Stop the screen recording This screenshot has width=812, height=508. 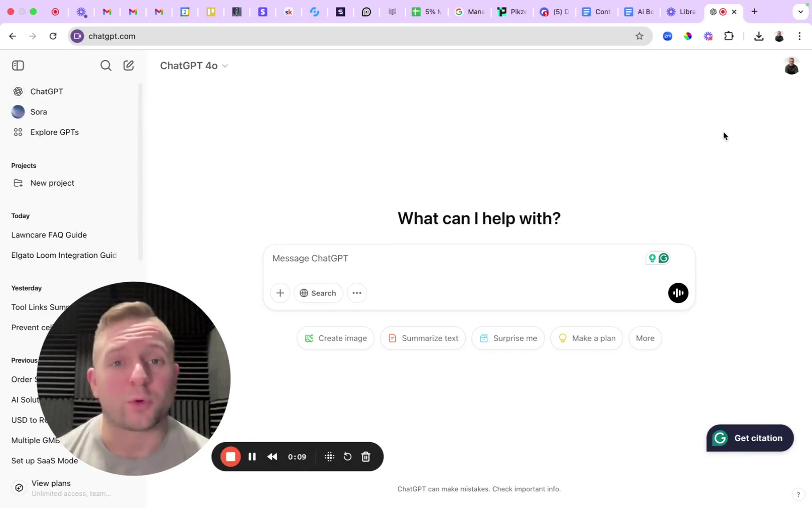pos(230,457)
